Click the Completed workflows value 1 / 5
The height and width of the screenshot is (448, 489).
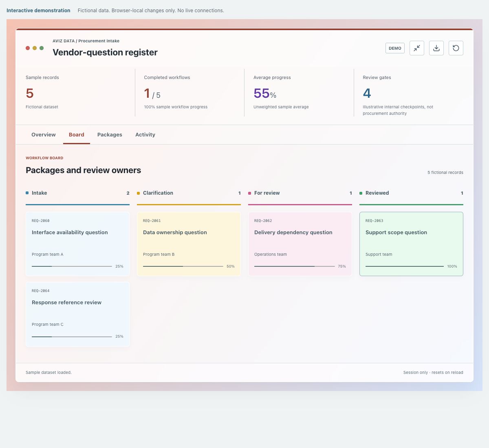click(152, 94)
